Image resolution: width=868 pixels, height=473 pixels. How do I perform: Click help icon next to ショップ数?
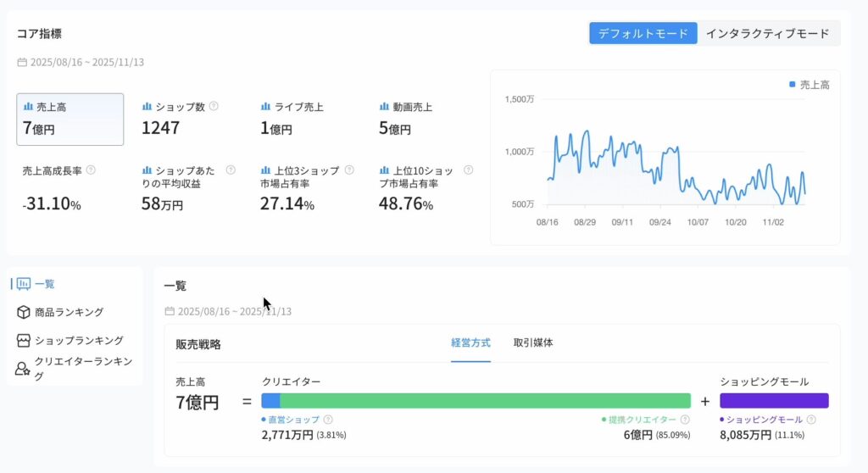pyautogui.click(x=214, y=107)
